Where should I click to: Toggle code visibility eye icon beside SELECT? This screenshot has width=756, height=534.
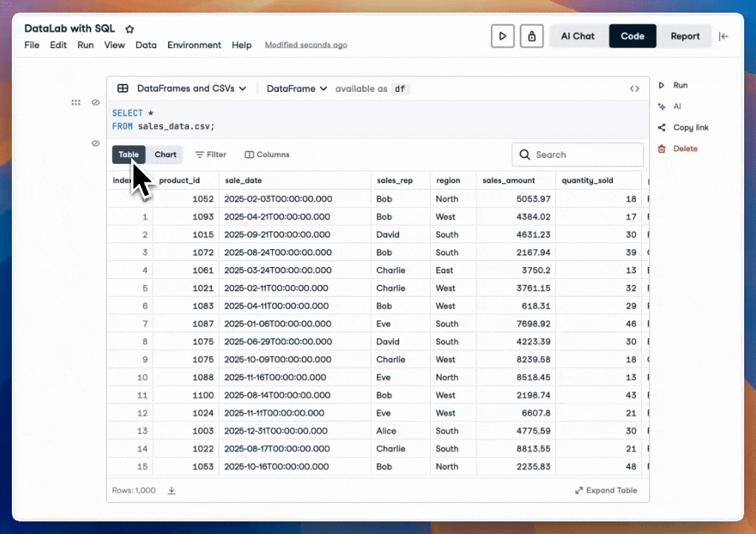[96, 102]
